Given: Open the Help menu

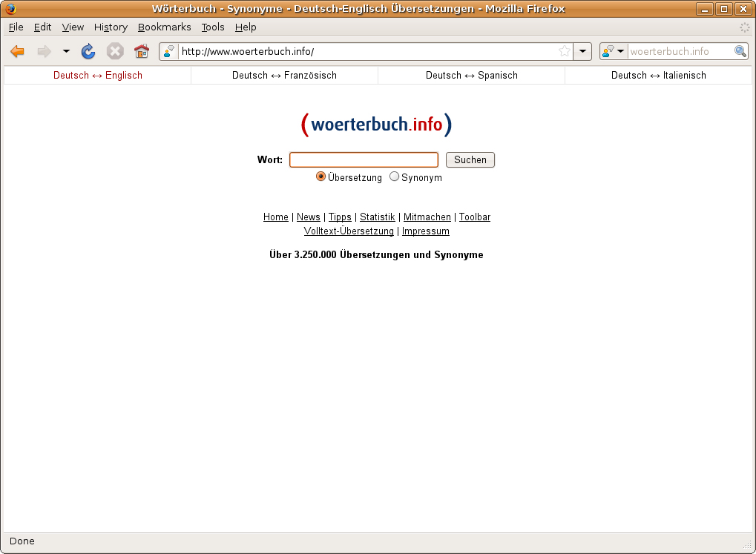Looking at the screenshot, I should (246, 27).
